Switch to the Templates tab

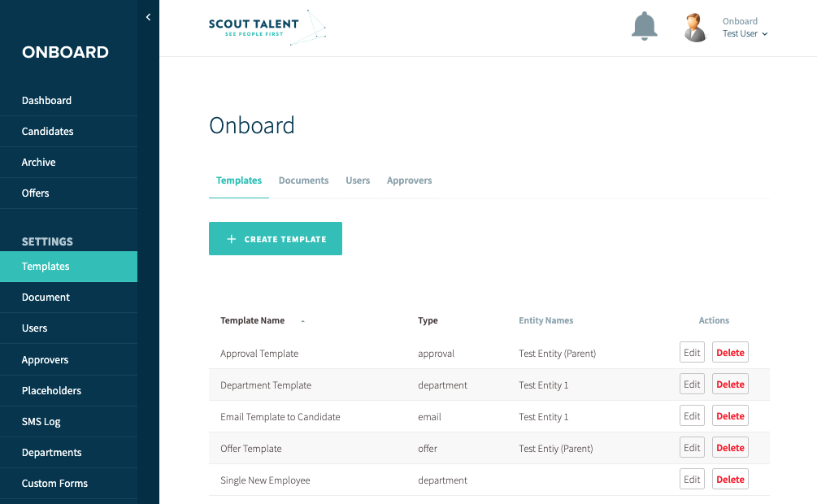[239, 180]
